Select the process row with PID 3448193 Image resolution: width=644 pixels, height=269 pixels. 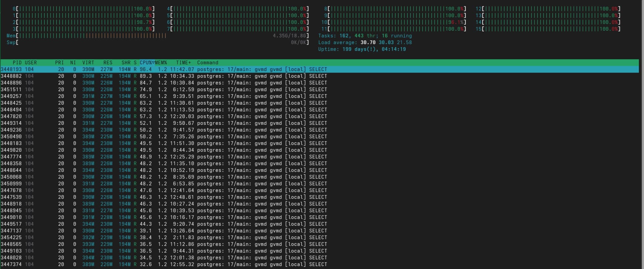click(319, 69)
